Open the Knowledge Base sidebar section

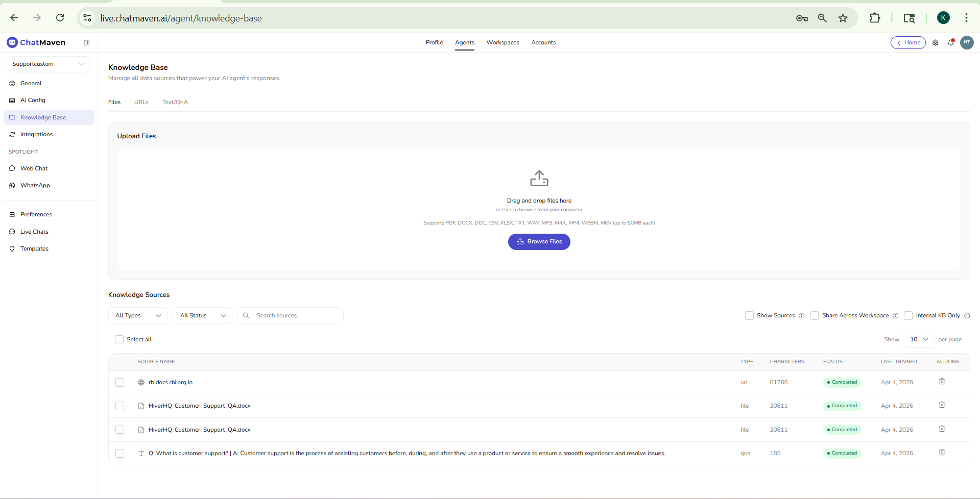coord(43,117)
